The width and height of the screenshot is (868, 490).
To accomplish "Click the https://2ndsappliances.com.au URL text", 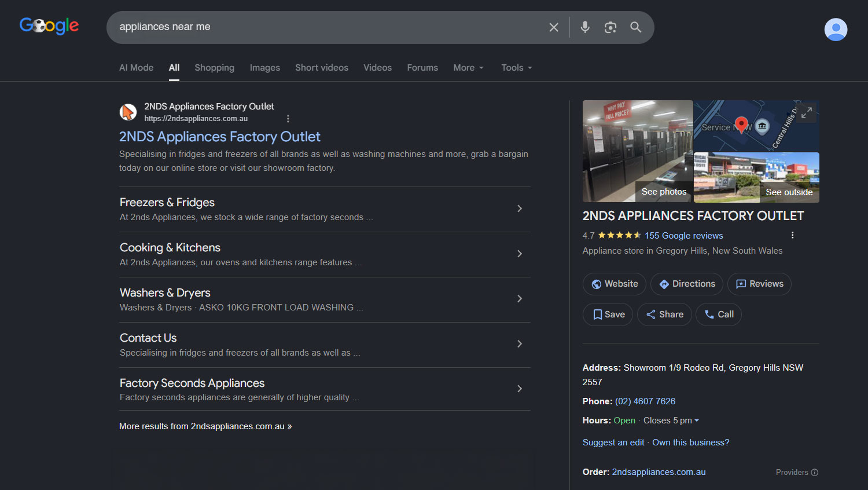I will pos(196,119).
